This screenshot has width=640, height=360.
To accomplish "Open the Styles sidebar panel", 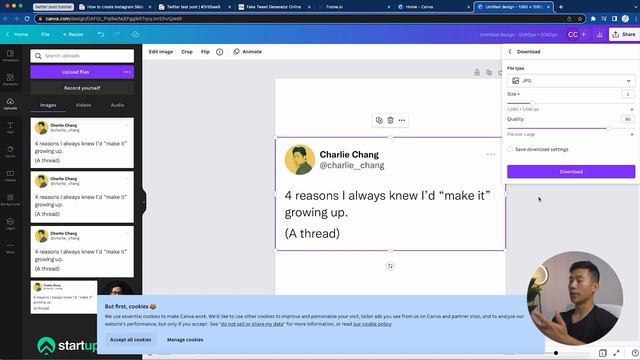I will coord(10,152).
